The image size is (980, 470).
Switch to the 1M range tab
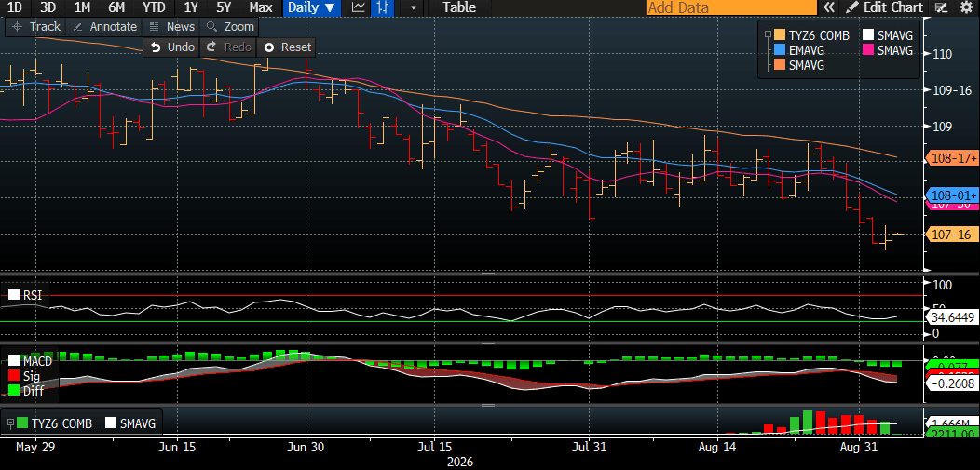coord(82,7)
